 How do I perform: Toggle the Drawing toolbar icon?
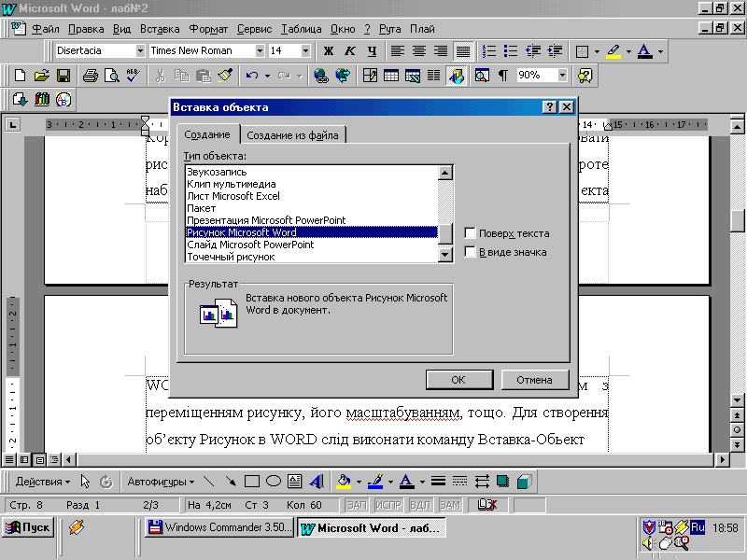pyautogui.click(x=456, y=76)
